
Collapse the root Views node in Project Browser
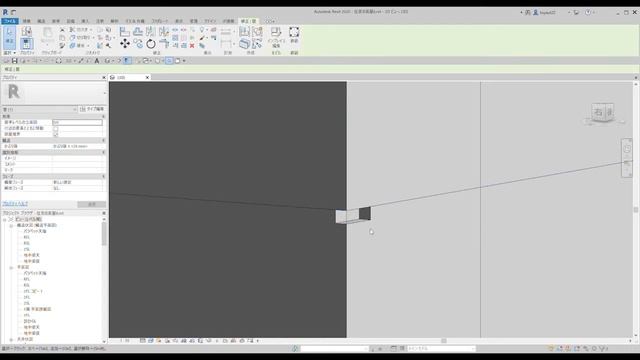coord(4,219)
